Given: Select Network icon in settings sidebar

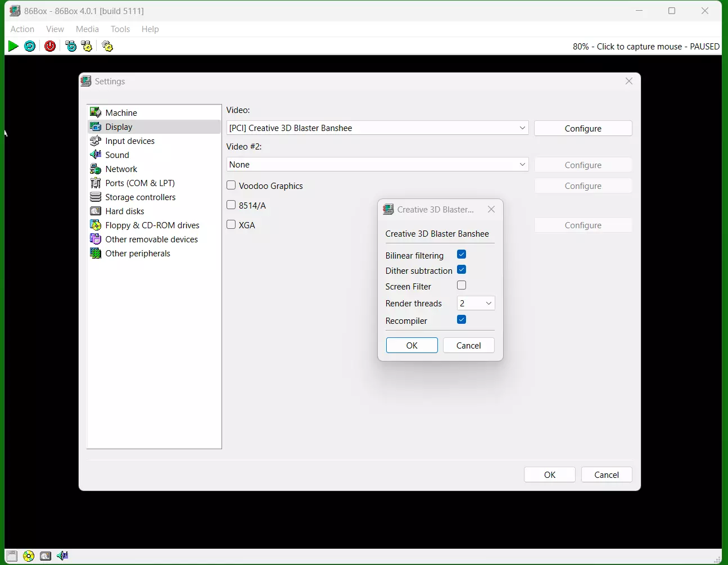Looking at the screenshot, I should 96,169.
